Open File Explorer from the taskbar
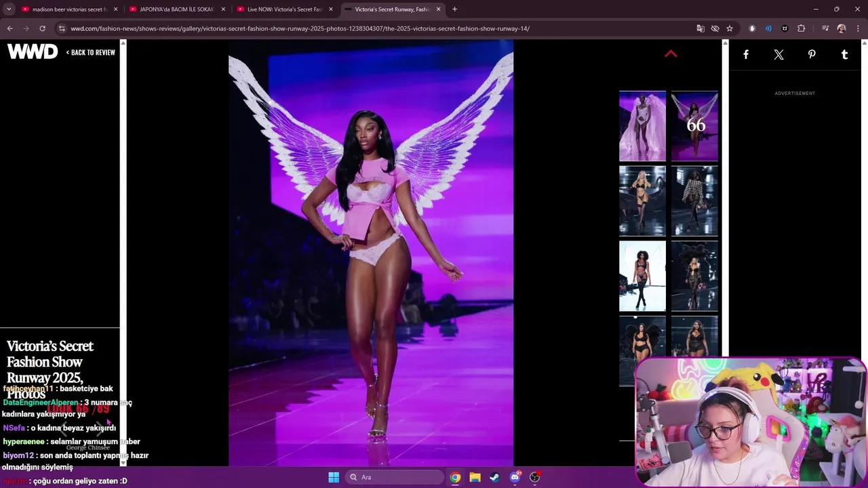 (475, 477)
